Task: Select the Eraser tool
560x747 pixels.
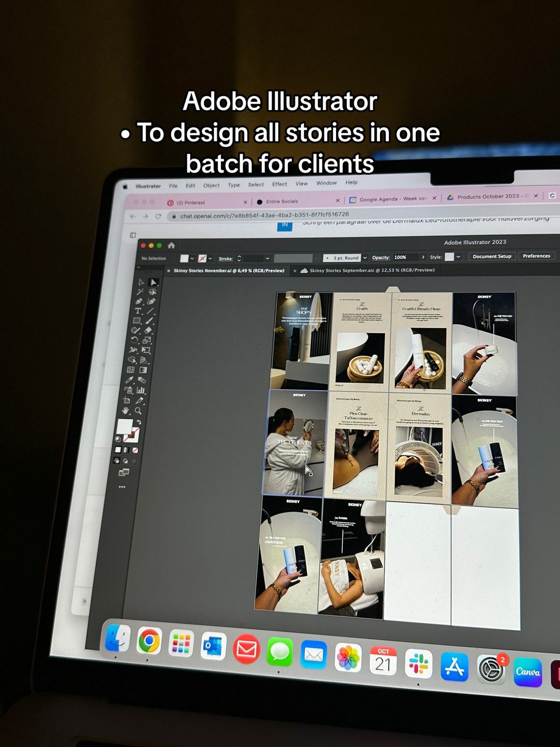Action: [x=148, y=330]
